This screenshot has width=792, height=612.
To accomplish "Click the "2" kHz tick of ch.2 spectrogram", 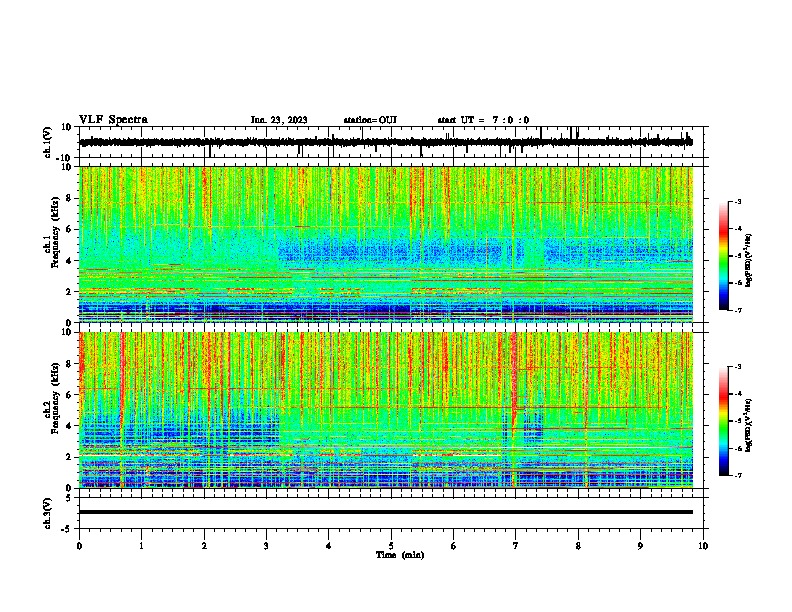I will 69,457.
